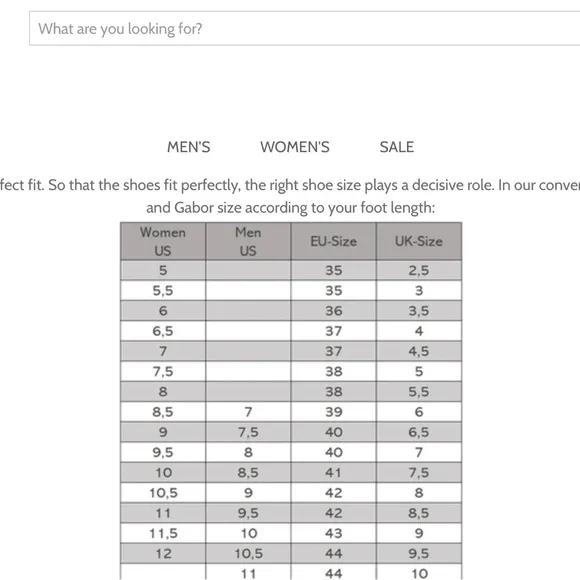Click the UK-Size 4 cell
Image resolution: width=580 pixels, height=580 pixels.
pyautogui.click(x=419, y=331)
